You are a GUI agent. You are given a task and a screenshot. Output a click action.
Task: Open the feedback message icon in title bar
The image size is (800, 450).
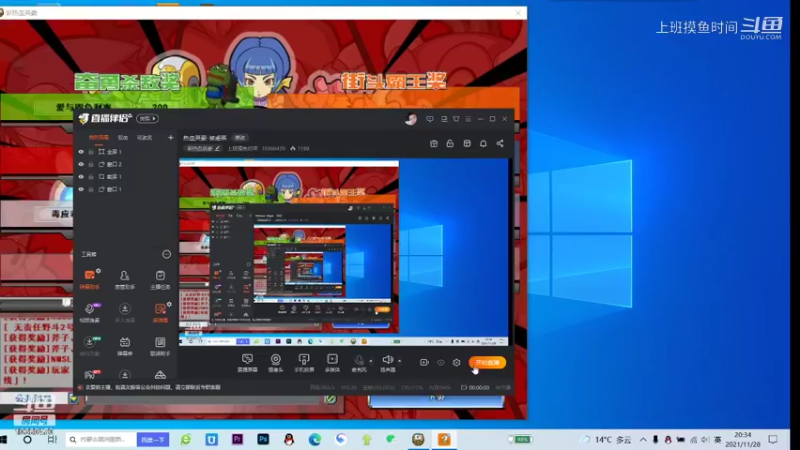[x=430, y=119]
